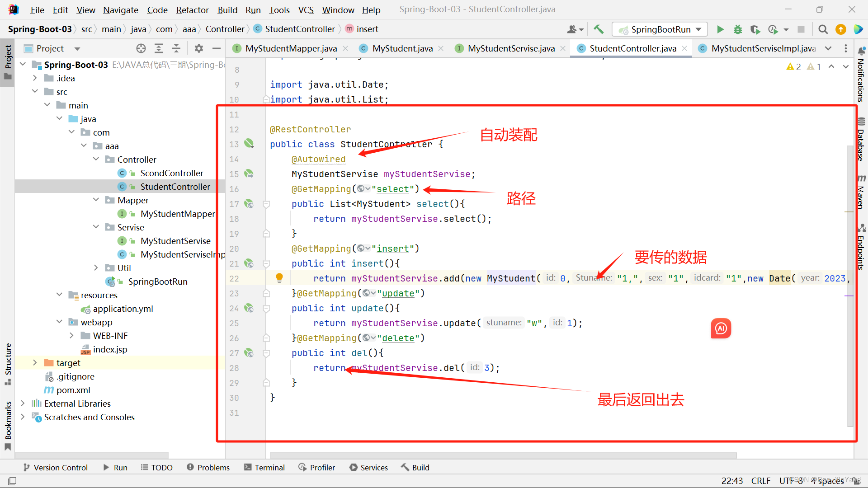The width and height of the screenshot is (868, 488).
Task: Expand the WEB-INF folder
Action: 71,335
